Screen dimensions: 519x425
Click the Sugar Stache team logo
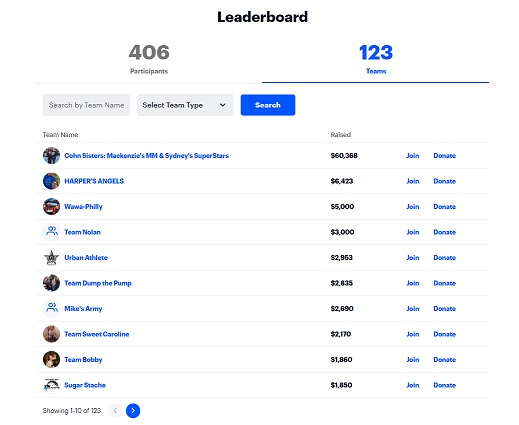pyautogui.click(x=51, y=385)
